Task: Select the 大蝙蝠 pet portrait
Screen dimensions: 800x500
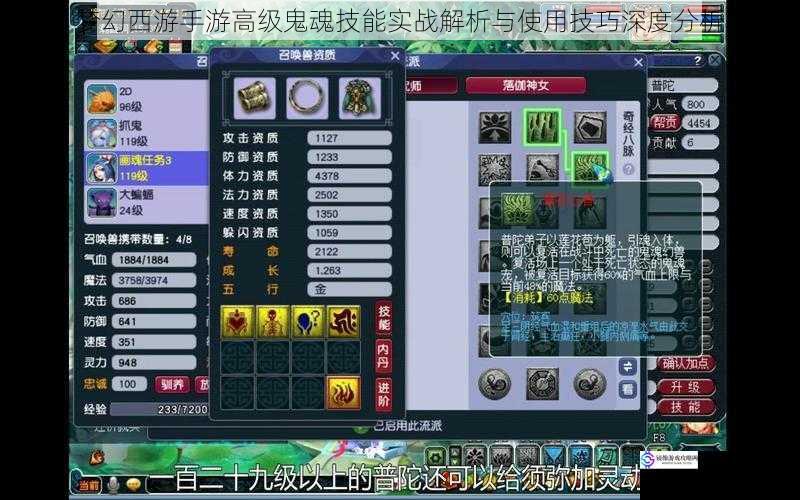Action: tap(102, 202)
